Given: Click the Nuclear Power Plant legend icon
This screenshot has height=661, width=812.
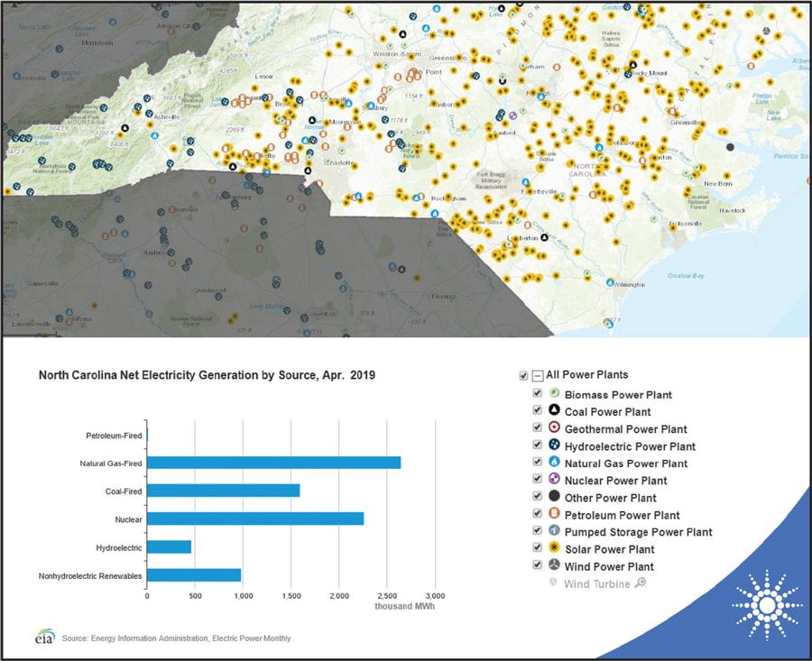Looking at the screenshot, I should [555, 480].
